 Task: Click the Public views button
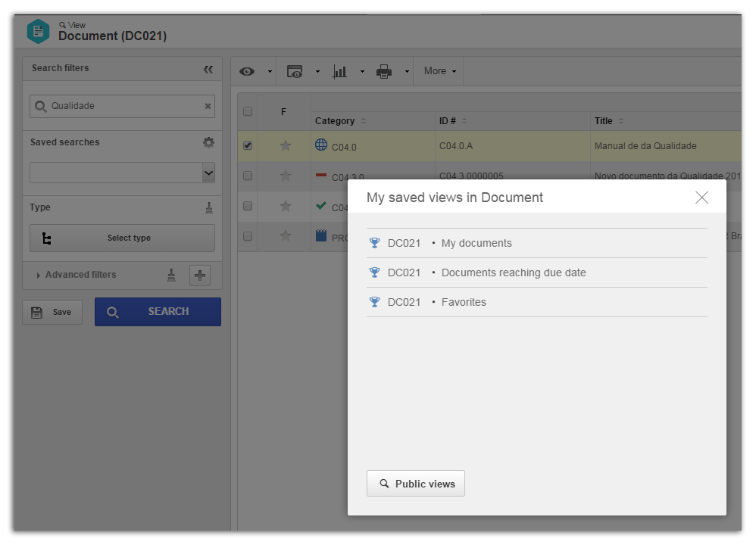pos(416,484)
